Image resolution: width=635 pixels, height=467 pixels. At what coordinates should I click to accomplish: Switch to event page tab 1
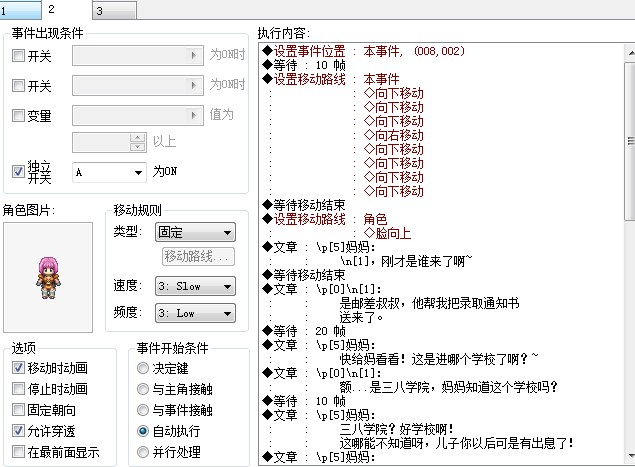20,10
